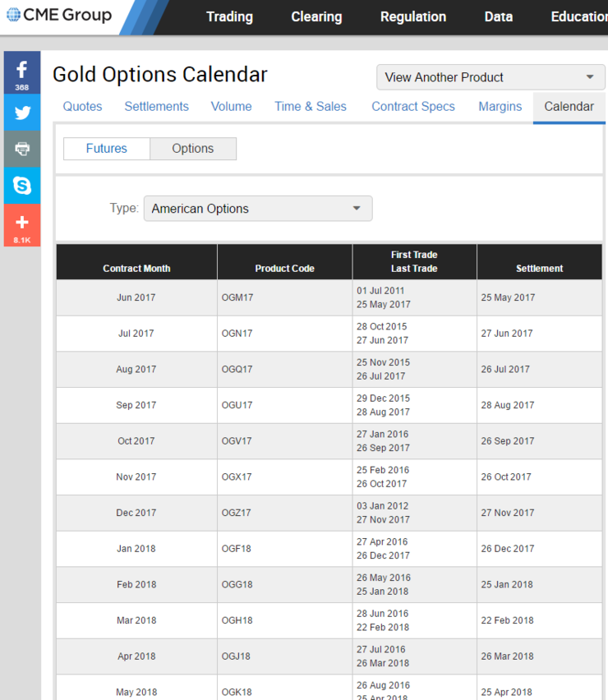Click settlement date 25 May 2017
This screenshot has height=700, width=608.
(508, 297)
